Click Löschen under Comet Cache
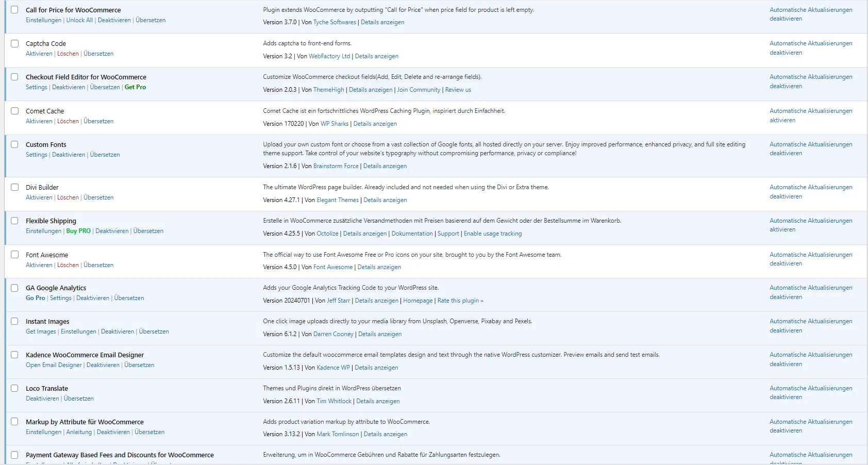 pyautogui.click(x=68, y=121)
